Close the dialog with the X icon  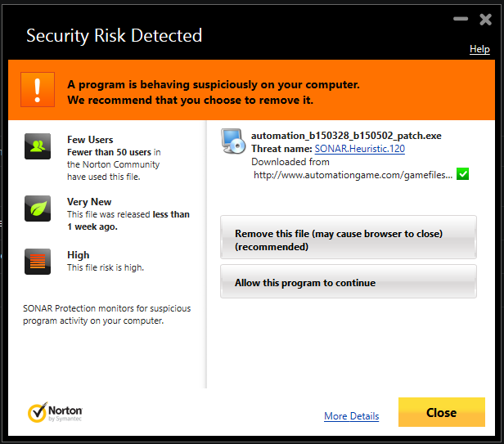pyautogui.click(x=485, y=20)
